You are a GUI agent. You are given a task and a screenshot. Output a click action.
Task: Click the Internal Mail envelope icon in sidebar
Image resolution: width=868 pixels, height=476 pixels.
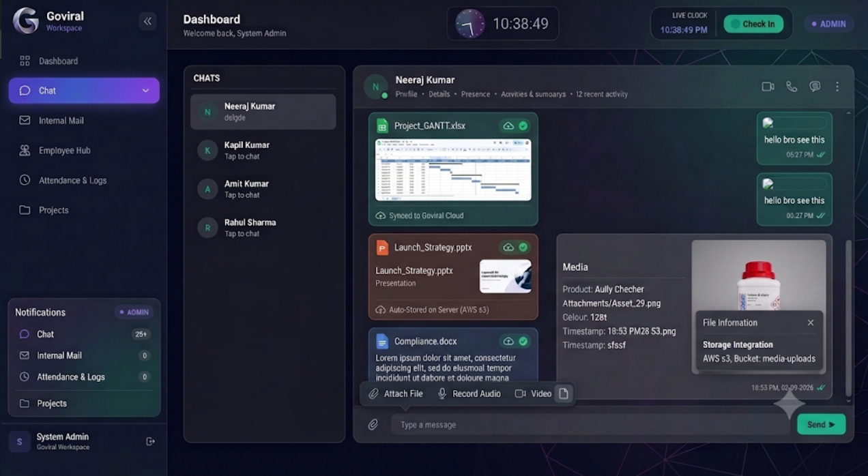pyautogui.click(x=25, y=120)
